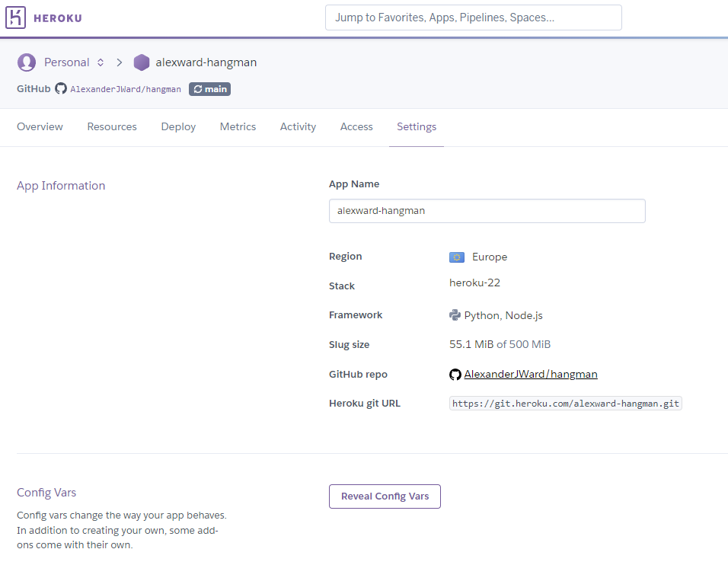Open the Overview tab
728x581 pixels.
coord(40,127)
